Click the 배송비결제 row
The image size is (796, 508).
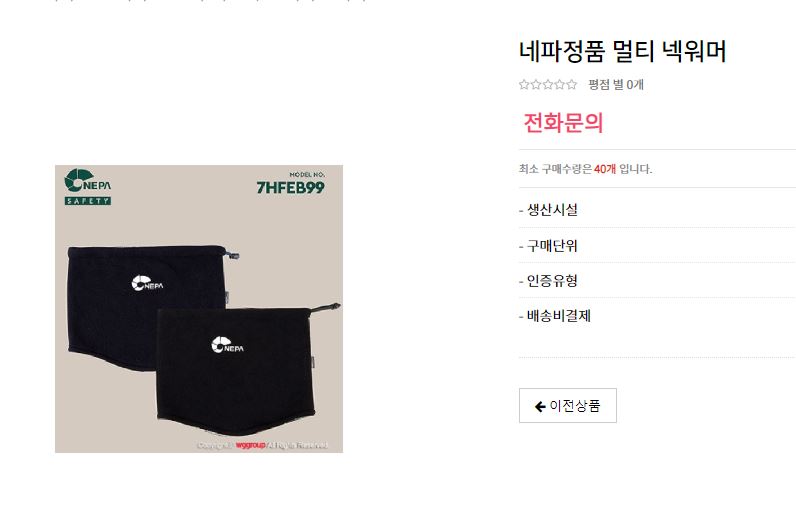tap(657, 316)
